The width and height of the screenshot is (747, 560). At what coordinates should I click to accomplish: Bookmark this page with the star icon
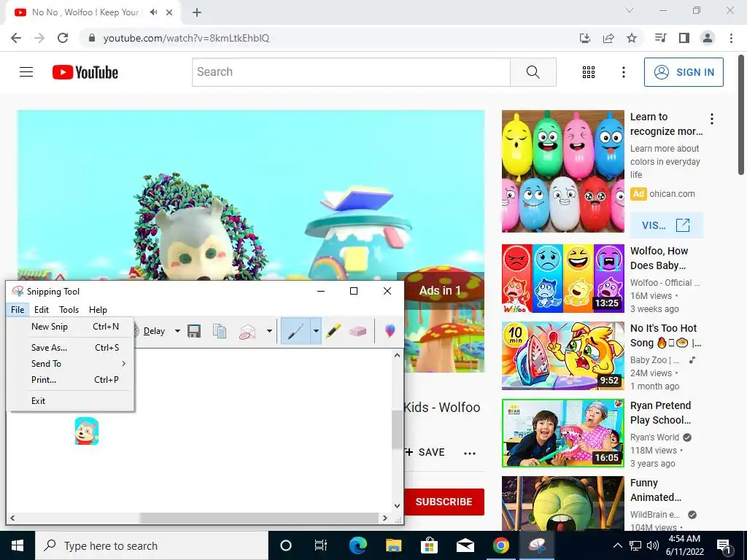pos(632,38)
